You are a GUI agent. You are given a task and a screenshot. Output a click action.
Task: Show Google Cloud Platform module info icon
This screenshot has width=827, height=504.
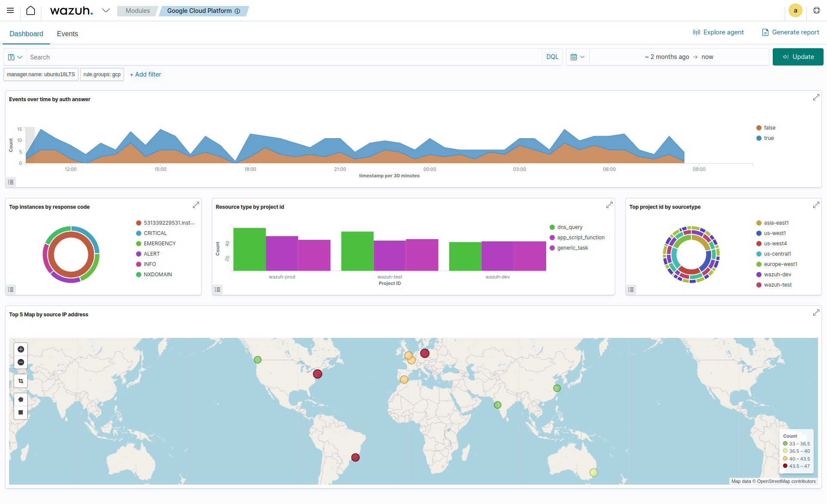237,11
